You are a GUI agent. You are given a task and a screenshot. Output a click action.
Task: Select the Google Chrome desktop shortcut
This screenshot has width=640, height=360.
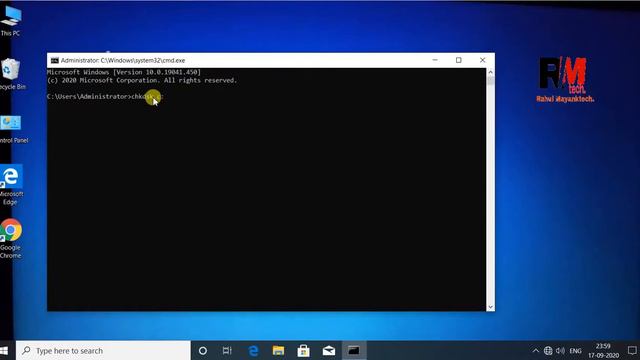coord(11,238)
